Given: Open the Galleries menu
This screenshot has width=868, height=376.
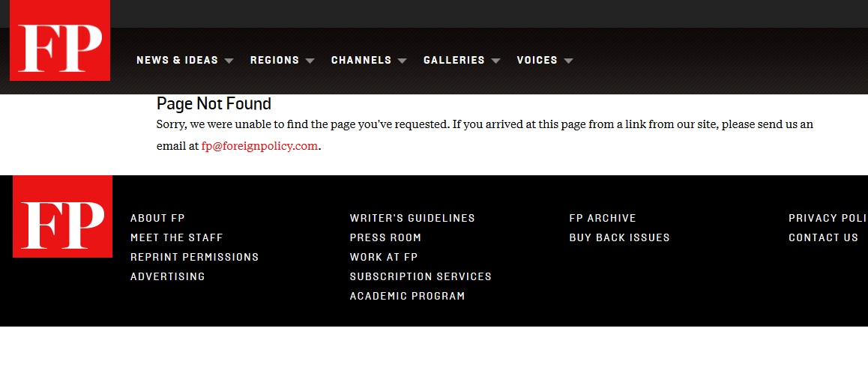Looking at the screenshot, I should 454,60.
